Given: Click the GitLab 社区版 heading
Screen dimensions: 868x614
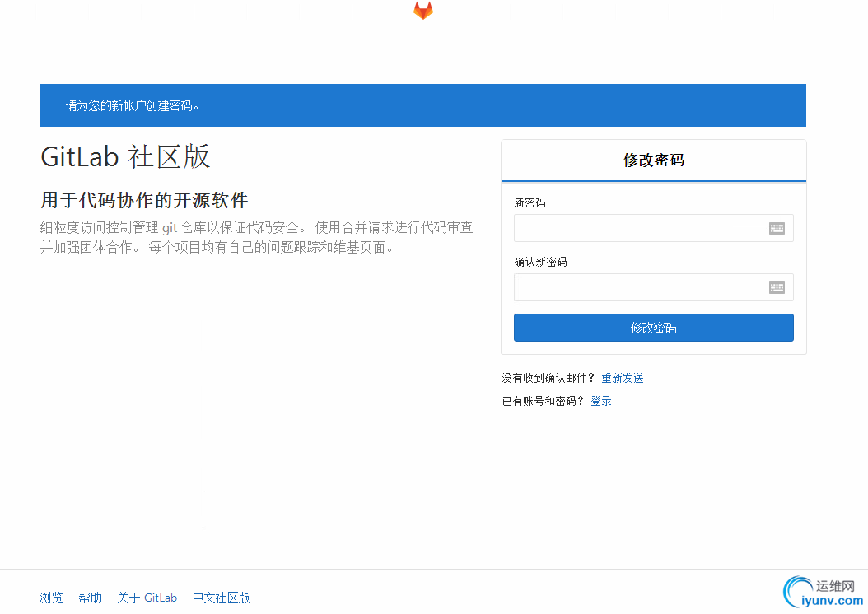Looking at the screenshot, I should [126, 156].
